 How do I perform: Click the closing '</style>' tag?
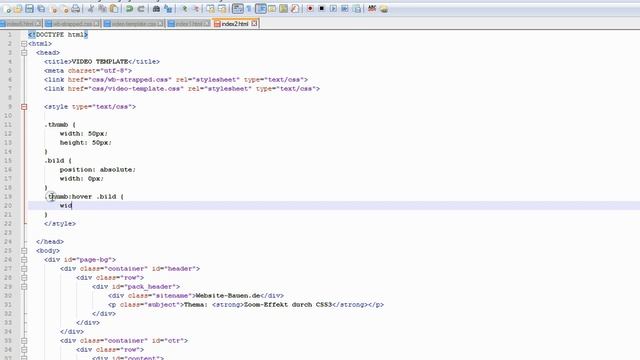60,224
